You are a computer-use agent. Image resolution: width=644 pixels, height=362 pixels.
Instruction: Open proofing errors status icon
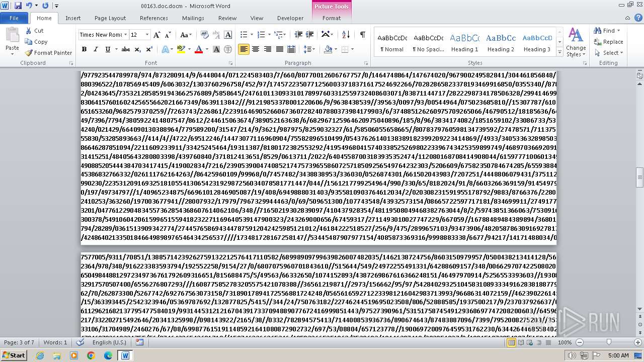[79, 342]
